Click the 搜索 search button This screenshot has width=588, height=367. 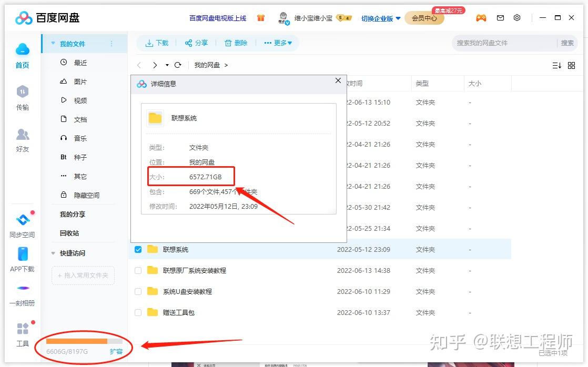coord(567,43)
